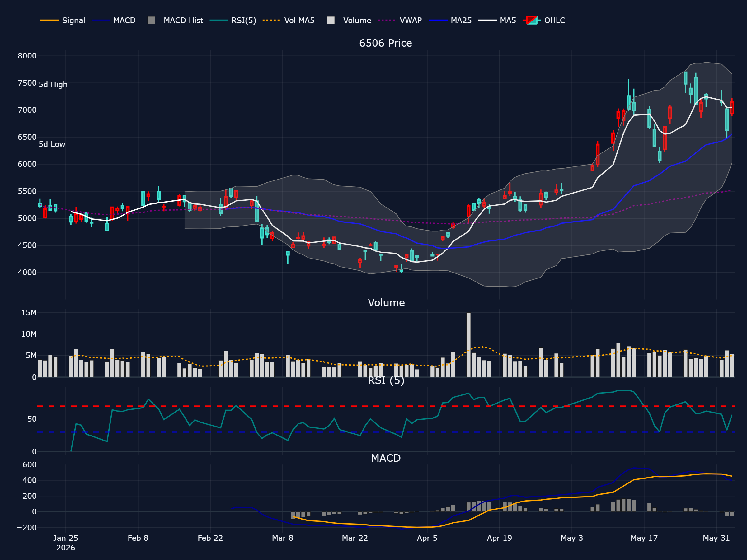747x560 pixels.
Task: Click the "Mar 8" date axis label
Action: coord(283,538)
